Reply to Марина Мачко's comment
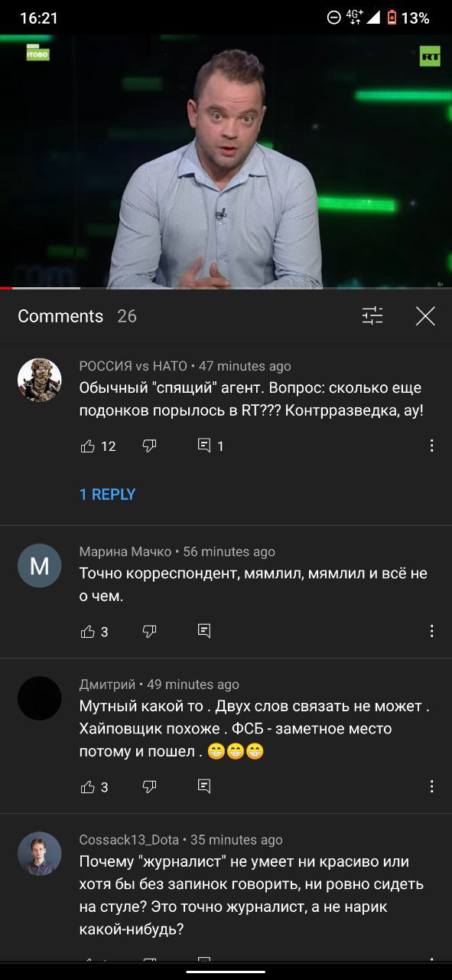Viewport: 452px width, 980px height. point(204,632)
